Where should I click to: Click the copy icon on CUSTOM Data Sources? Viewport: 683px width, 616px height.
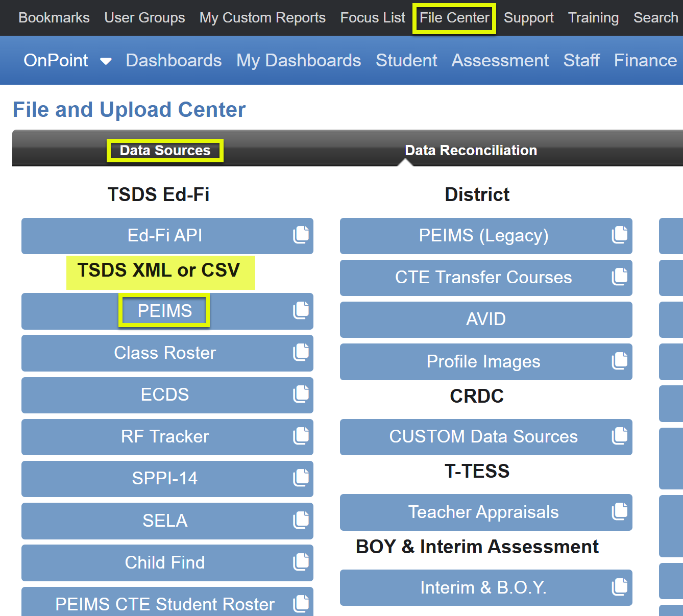click(x=620, y=436)
